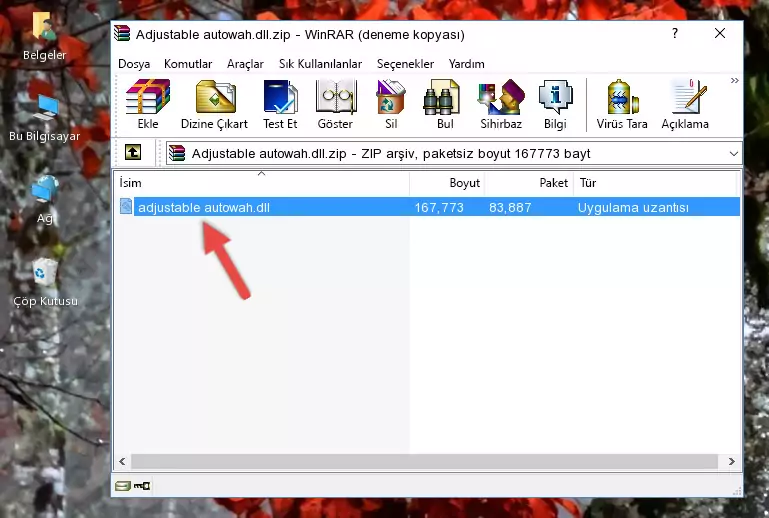Screen dimensions: 769x518
Task: Click the Uygulama uzantısı type cell
Action: (x=633, y=207)
